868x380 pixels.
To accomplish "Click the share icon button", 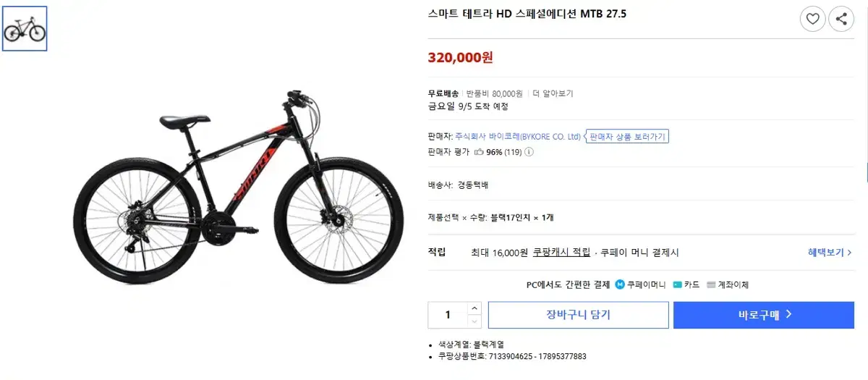I will click(841, 19).
